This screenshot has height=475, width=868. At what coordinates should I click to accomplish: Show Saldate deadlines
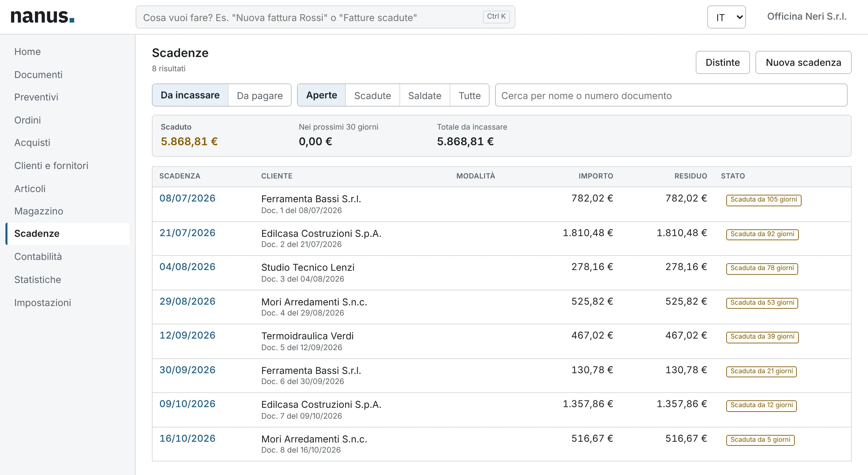coord(425,95)
